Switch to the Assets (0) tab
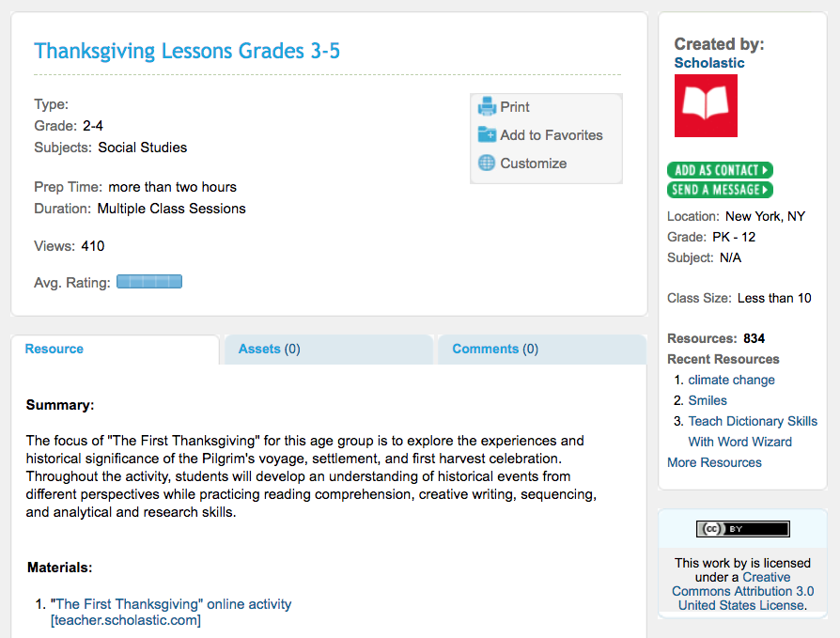This screenshot has height=638, width=840. [269, 349]
